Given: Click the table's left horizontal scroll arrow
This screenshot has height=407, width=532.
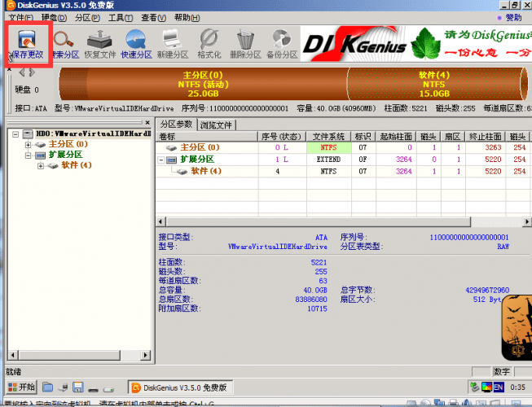Looking at the screenshot, I should (x=160, y=222).
